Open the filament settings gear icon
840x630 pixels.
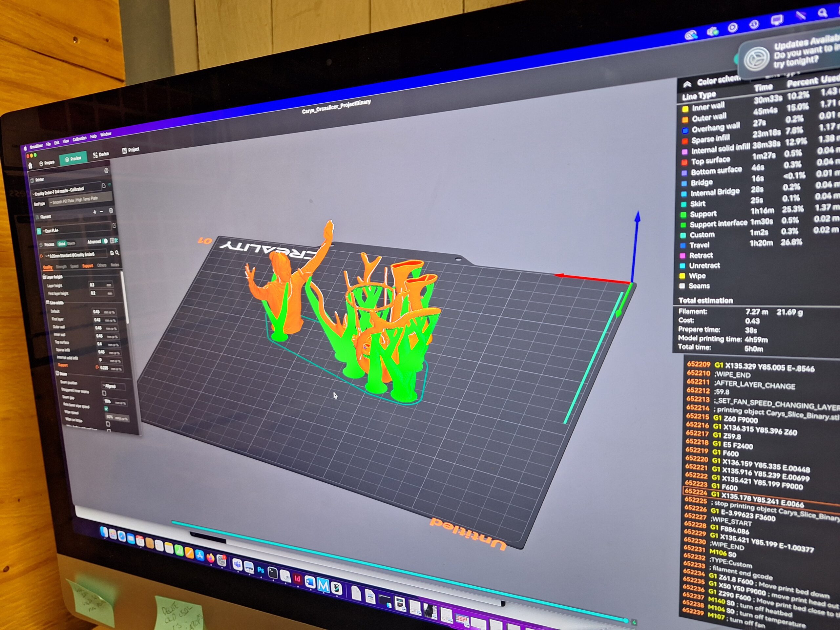tap(111, 211)
